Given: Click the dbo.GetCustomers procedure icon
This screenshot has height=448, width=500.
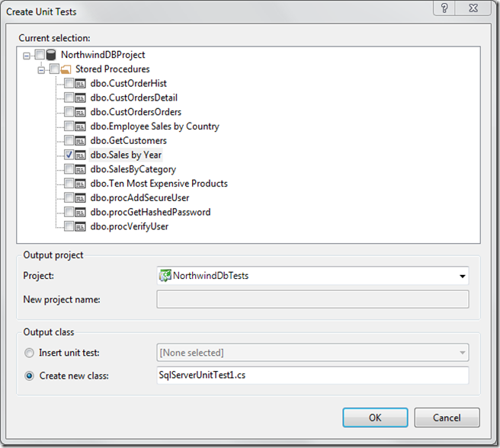Looking at the screenshot, I should tap(80, 141).
